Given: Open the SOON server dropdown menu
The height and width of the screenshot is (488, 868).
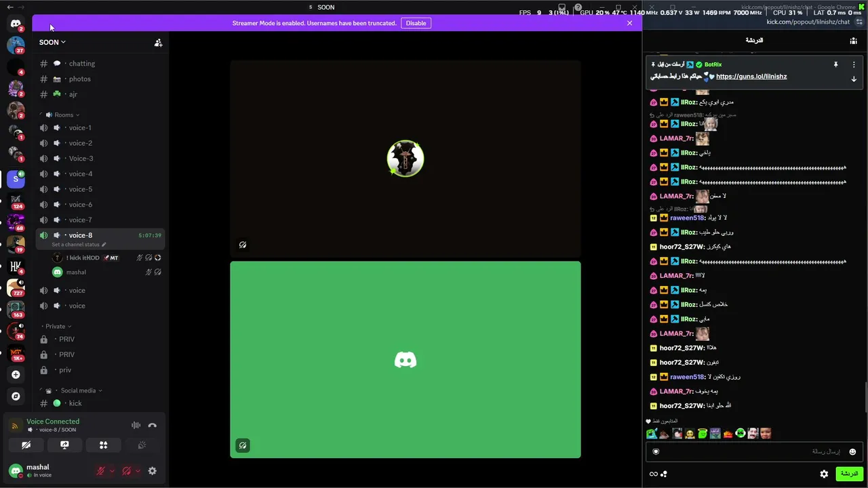Looking at the screenshot, I should (x=52, y=42).
